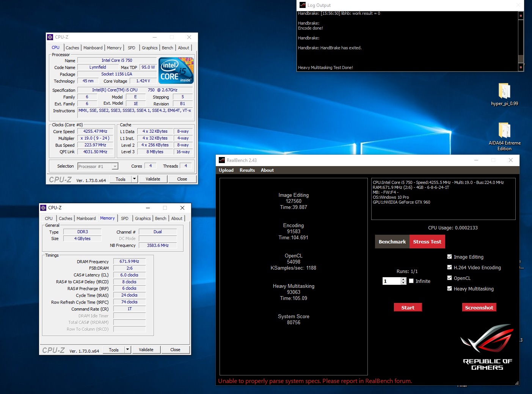Open Bench tab in lower CPU-Z window
The width and height of the screenshot is (532, 394).
(x=161, y=218)
